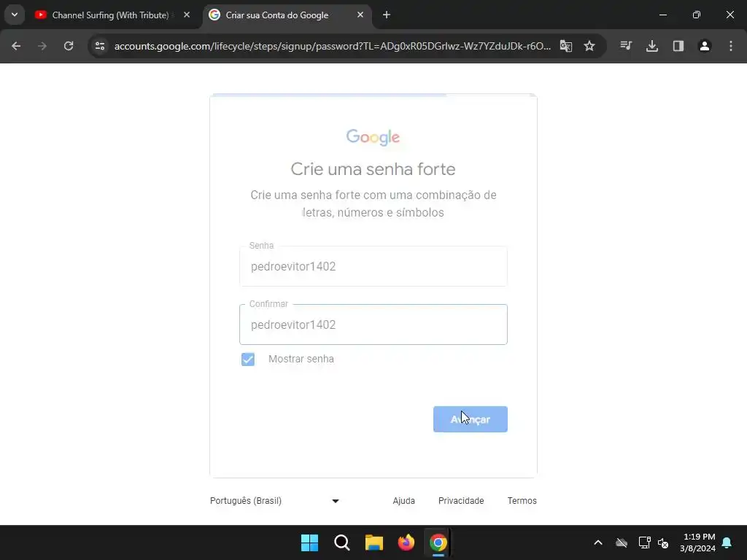Restore down the Chrome window
Viewport: 747px width, 560px height.
697,15
